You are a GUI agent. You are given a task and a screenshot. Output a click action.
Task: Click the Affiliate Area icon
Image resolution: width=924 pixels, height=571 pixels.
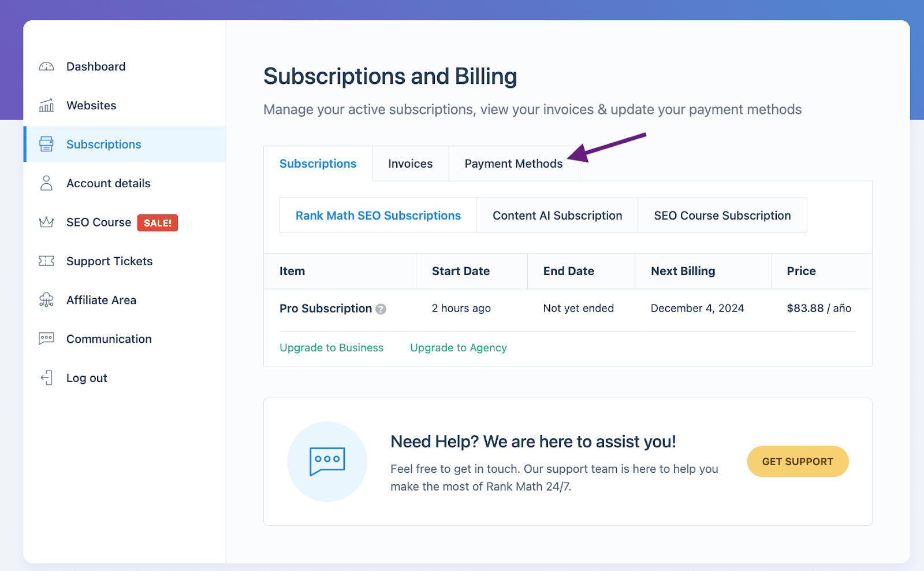46,300
